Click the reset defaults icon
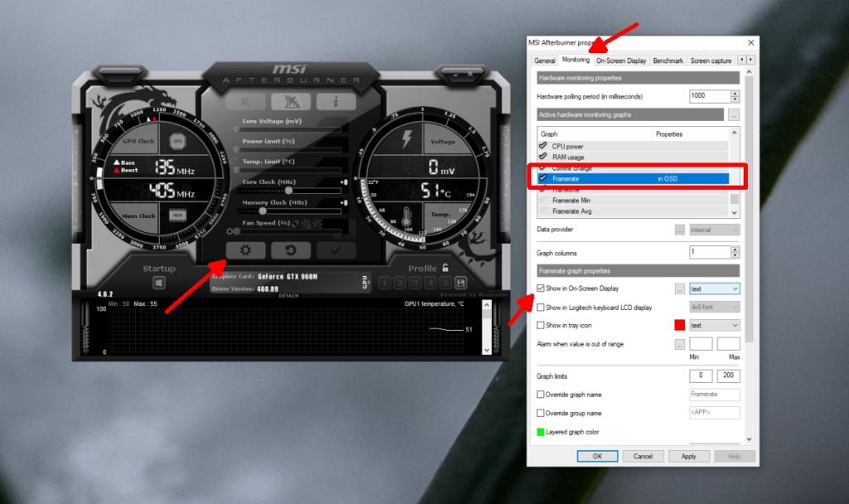849x504 pixels. [291, 250]
